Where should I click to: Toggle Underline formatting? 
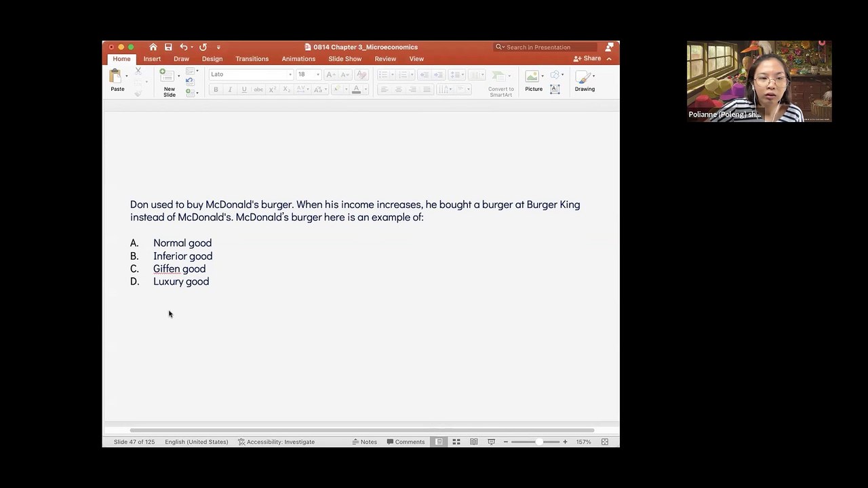point(244,89)
